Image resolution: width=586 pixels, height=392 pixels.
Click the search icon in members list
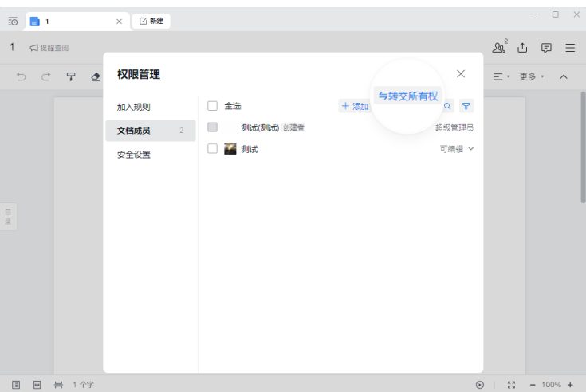click(447, 106)
